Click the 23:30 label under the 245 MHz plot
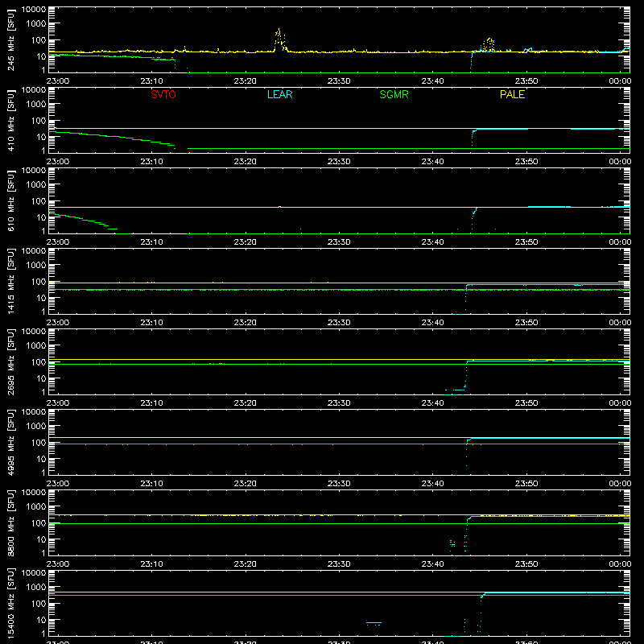Screen dimensions: 644x644 click(x=339, y=81)
